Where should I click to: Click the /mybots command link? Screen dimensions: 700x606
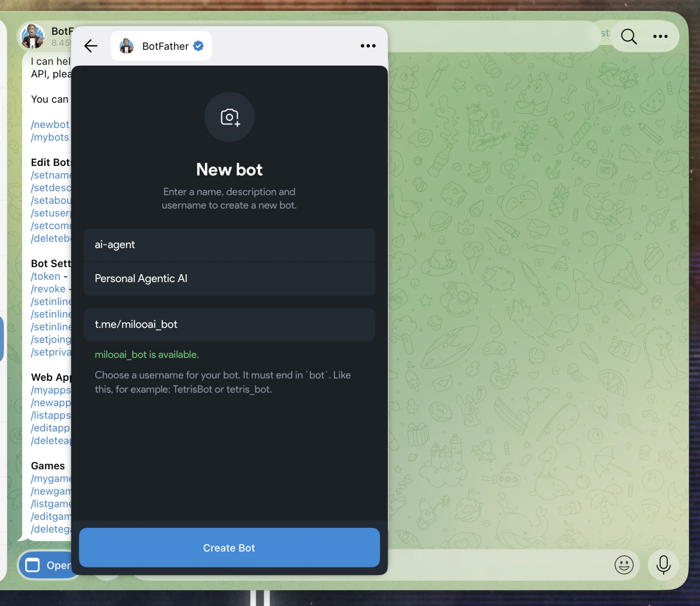(x=50, y=137)
